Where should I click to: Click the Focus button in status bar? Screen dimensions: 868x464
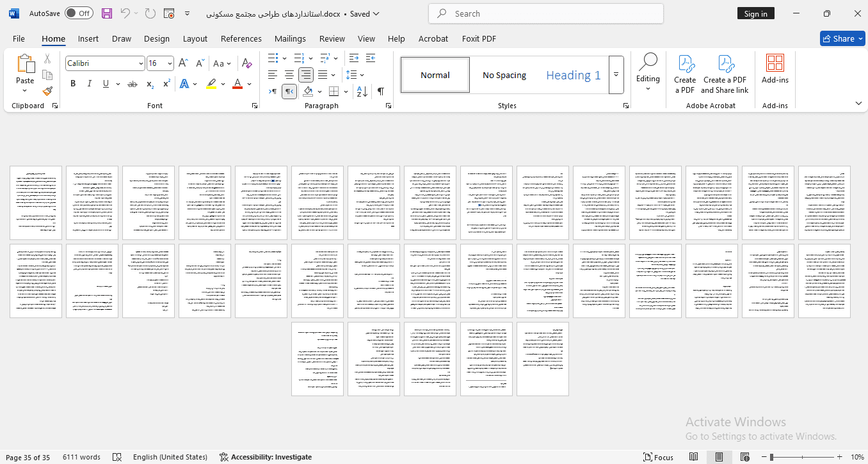[659, 457]
